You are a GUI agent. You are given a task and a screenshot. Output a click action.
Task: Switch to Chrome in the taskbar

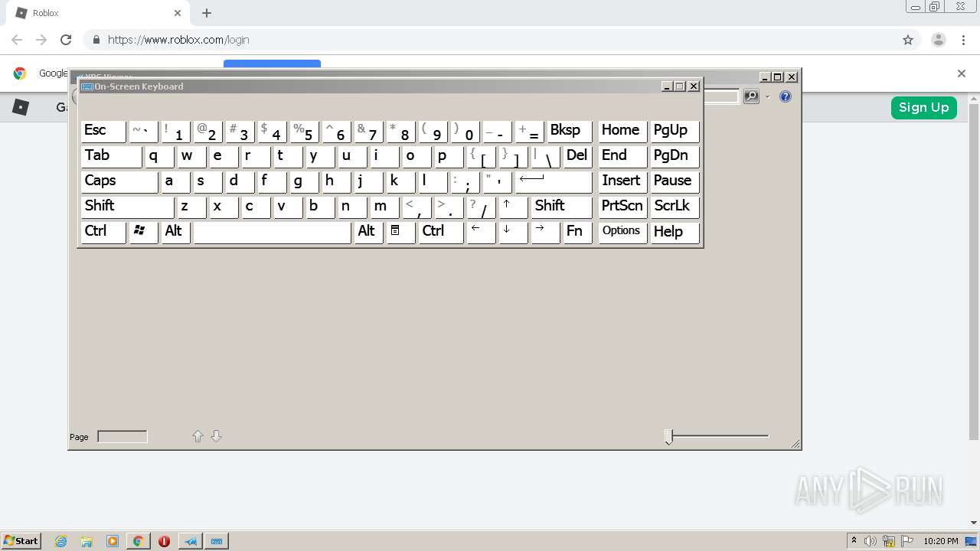pyautogui.click(x=139, y=541)
